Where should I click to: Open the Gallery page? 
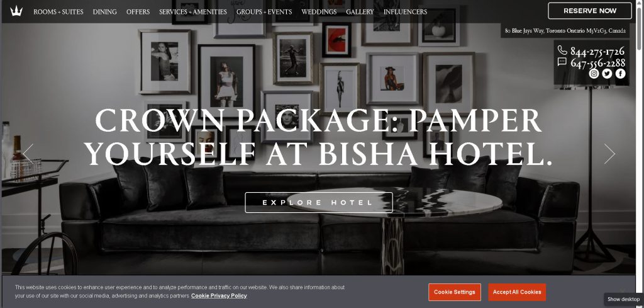pyautogui.click(x=360, y=12)
